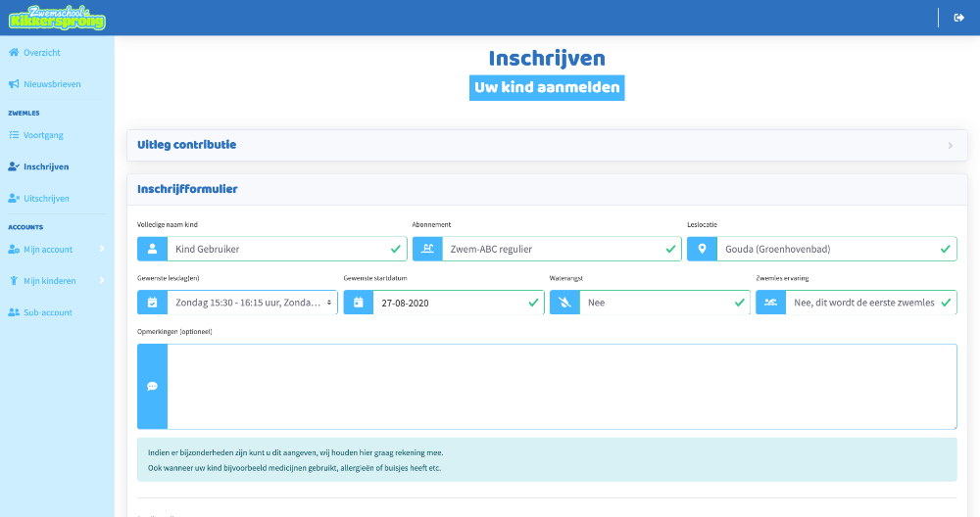
Task: Expand Mijn account submenu
Action: click(56, 250)
